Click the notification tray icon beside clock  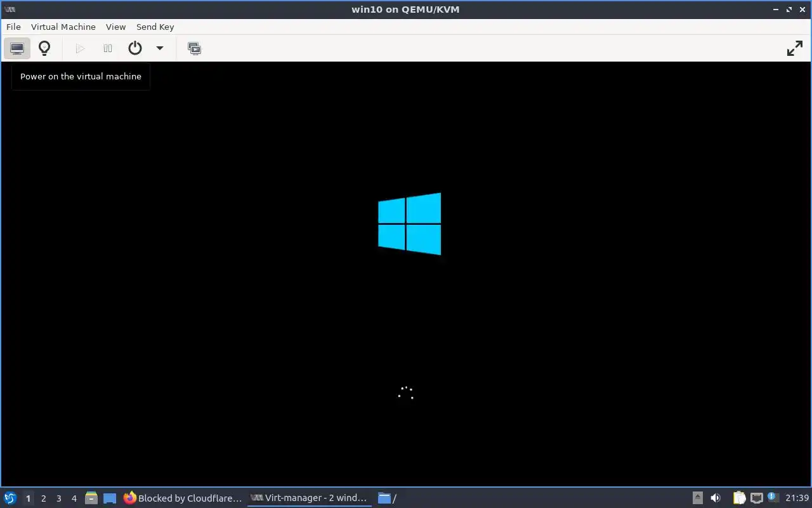772,497
